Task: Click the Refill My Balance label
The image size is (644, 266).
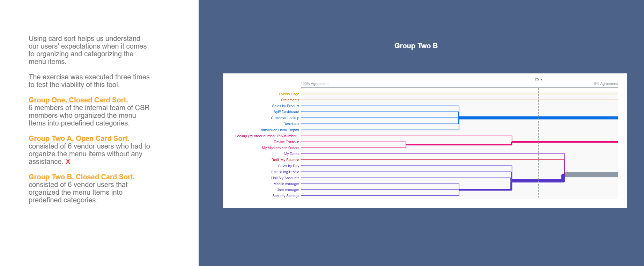Action: tap(285, 160)
